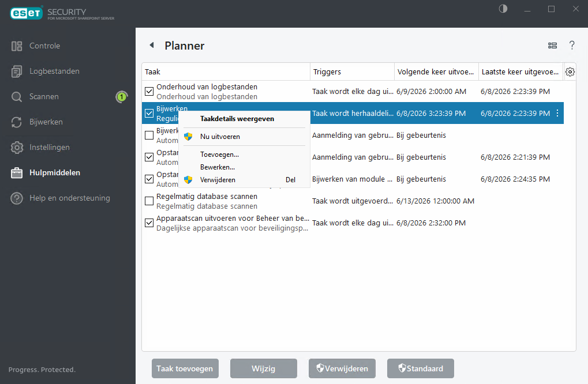Toggle the list view layout icon

point(552,46)
